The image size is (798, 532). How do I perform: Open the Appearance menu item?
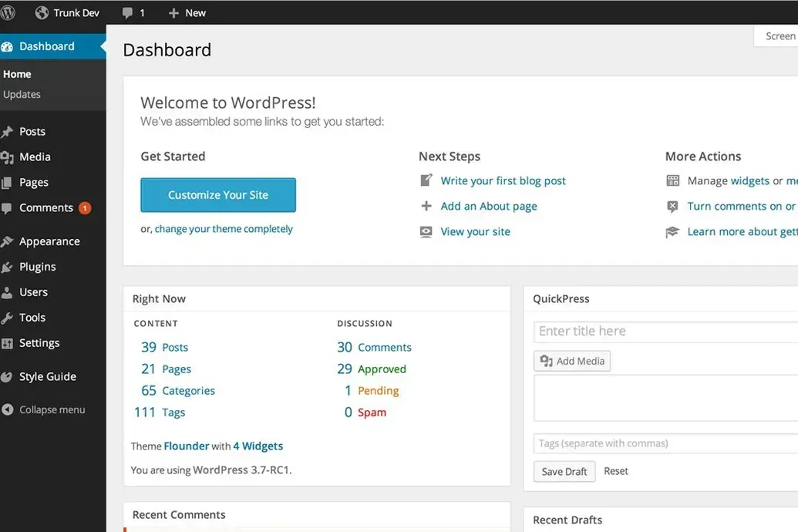point(49,241)
